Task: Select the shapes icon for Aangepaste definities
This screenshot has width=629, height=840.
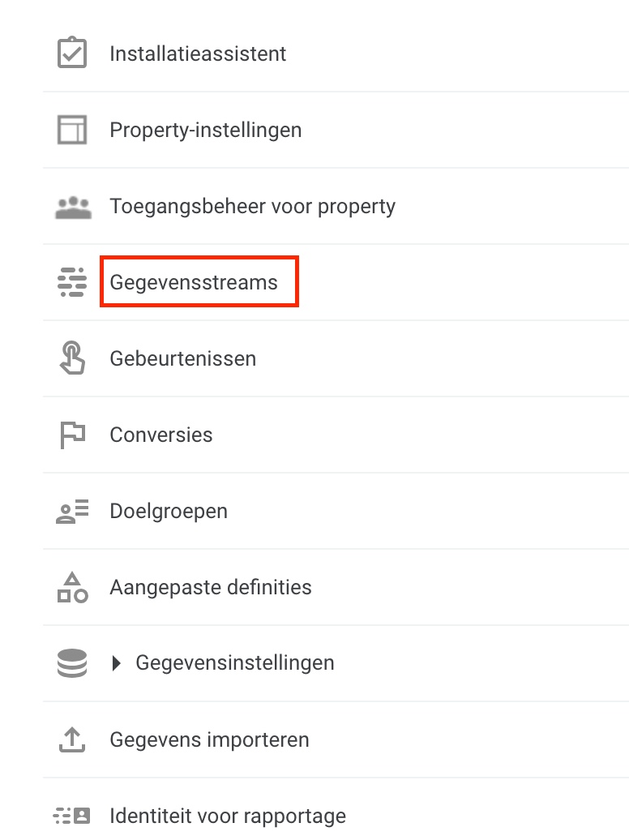Action: point(72,586)
